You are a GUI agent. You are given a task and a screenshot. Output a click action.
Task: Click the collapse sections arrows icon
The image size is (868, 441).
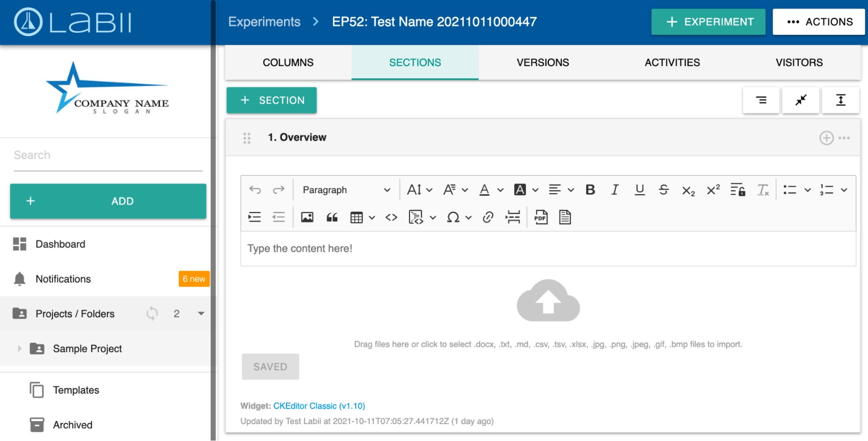[x=800, y=100]
